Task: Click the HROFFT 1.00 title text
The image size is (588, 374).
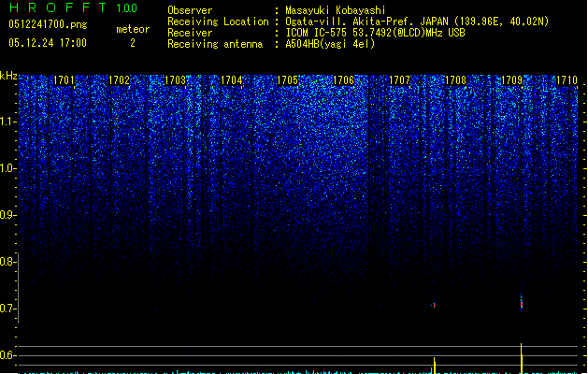Action: tap(74, 7)
